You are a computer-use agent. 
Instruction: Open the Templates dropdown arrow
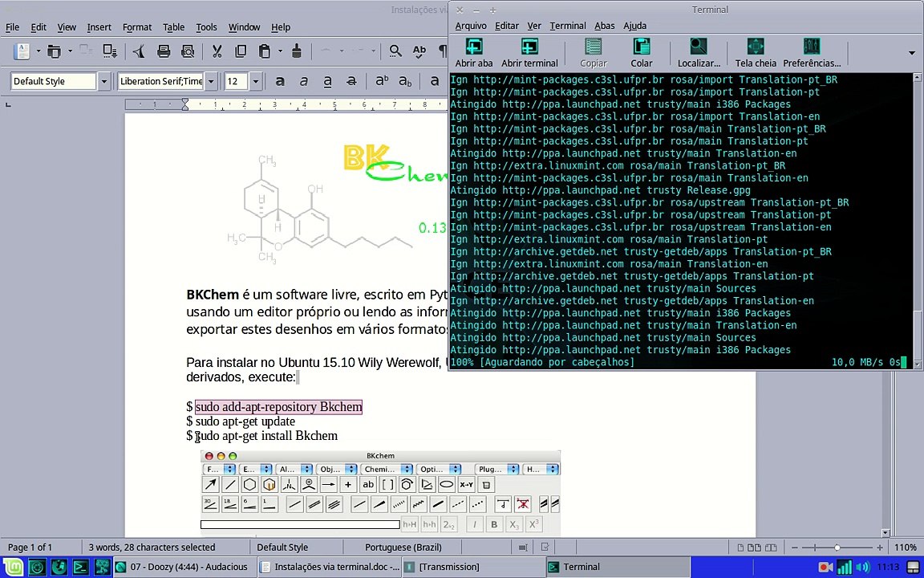[70, 51]
